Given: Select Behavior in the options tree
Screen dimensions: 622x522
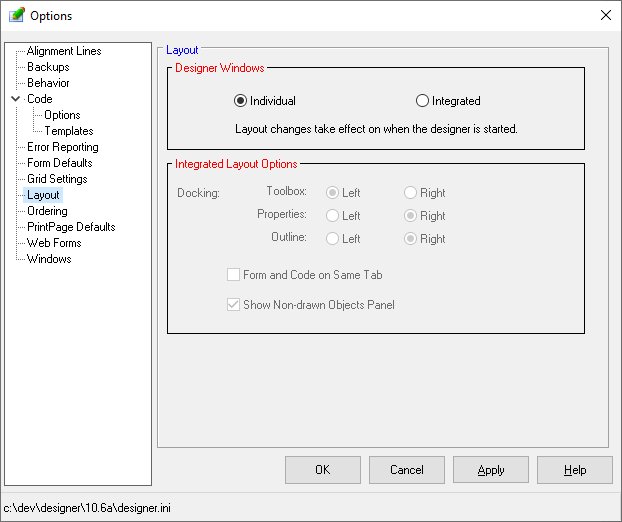Looking at the screenshot, I should (48, 83).
